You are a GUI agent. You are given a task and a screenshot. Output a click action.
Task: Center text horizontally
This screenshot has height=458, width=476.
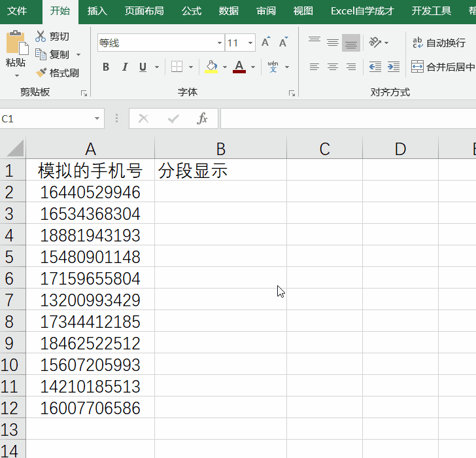(333, 67)
